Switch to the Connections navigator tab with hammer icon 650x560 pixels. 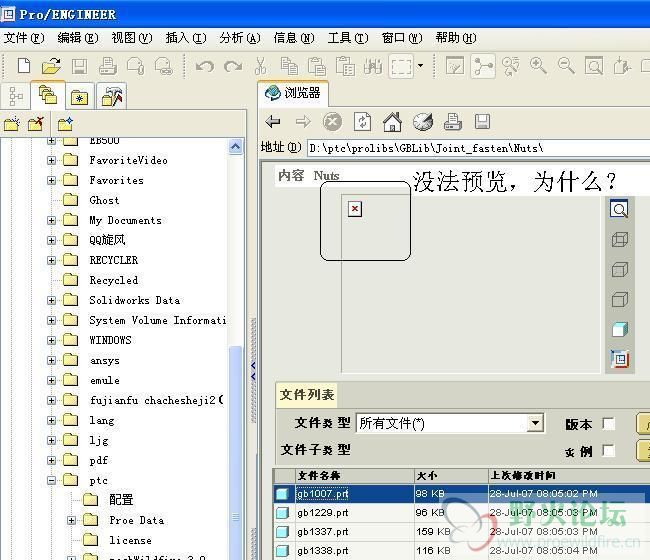[112, 96]
